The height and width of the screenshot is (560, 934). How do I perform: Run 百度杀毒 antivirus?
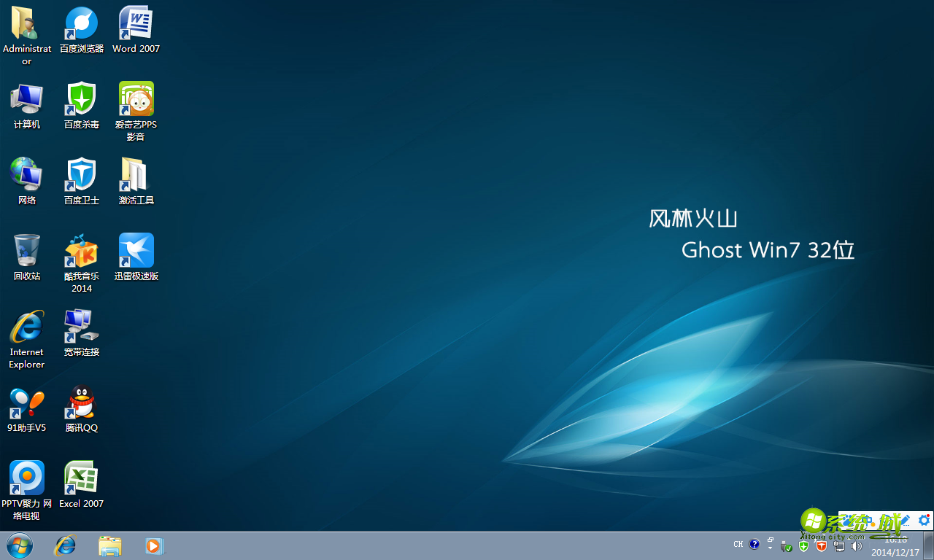[81, 98]
